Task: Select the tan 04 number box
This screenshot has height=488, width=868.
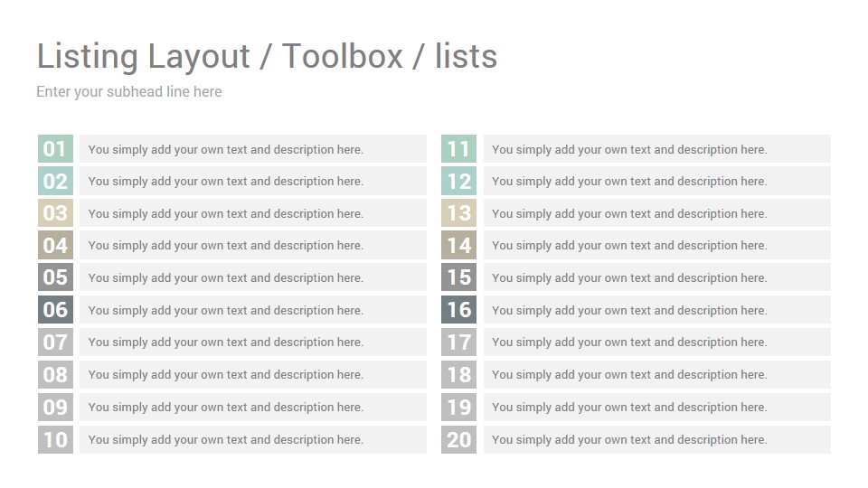Action: [55, 245]
